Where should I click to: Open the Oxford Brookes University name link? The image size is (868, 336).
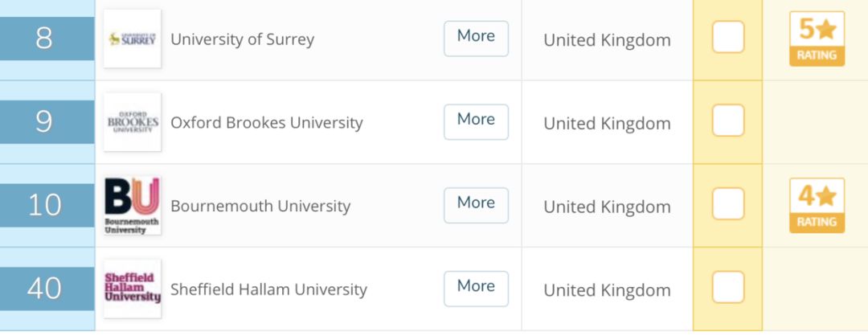(x=267, y=123)
